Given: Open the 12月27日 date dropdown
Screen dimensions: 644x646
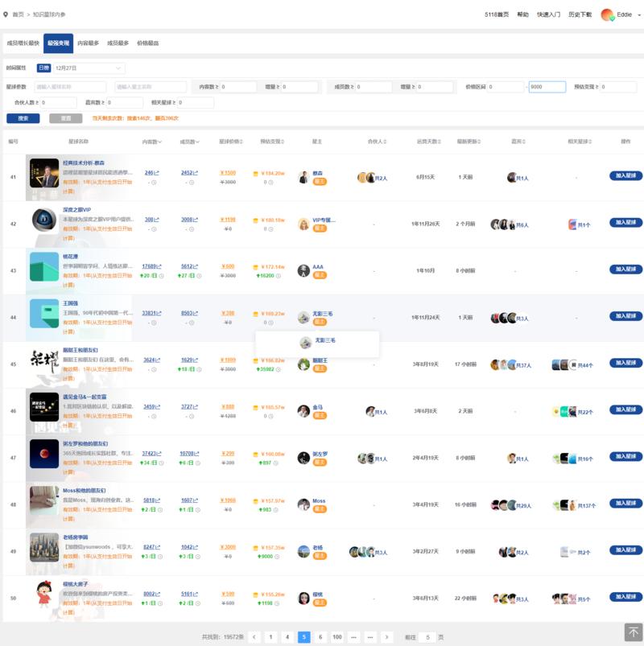Looking at the screenshot, I should [x=89, y=68].
